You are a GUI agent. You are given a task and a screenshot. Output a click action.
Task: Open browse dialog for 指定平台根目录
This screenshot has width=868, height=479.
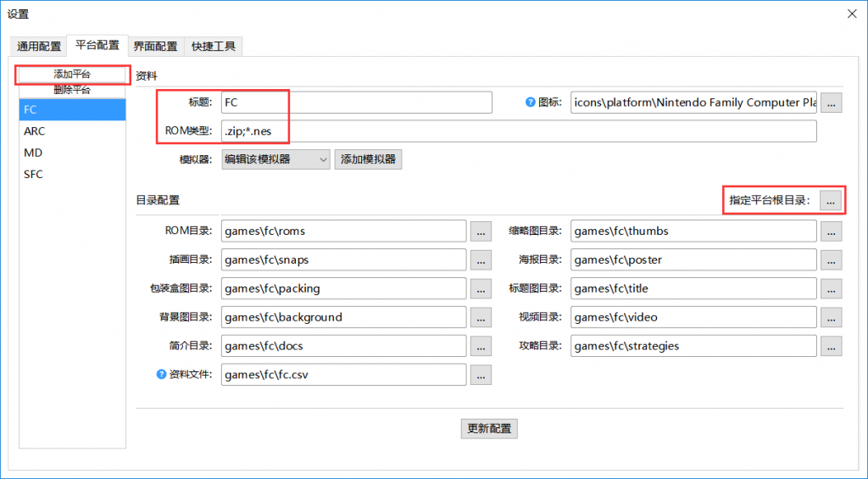tap(831, 201)
